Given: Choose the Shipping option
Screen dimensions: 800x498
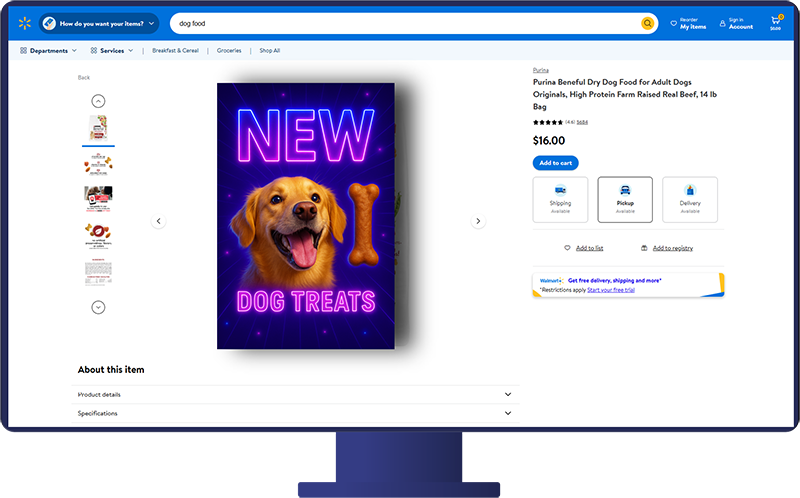Looking at the screenshot, I should 560,200.
